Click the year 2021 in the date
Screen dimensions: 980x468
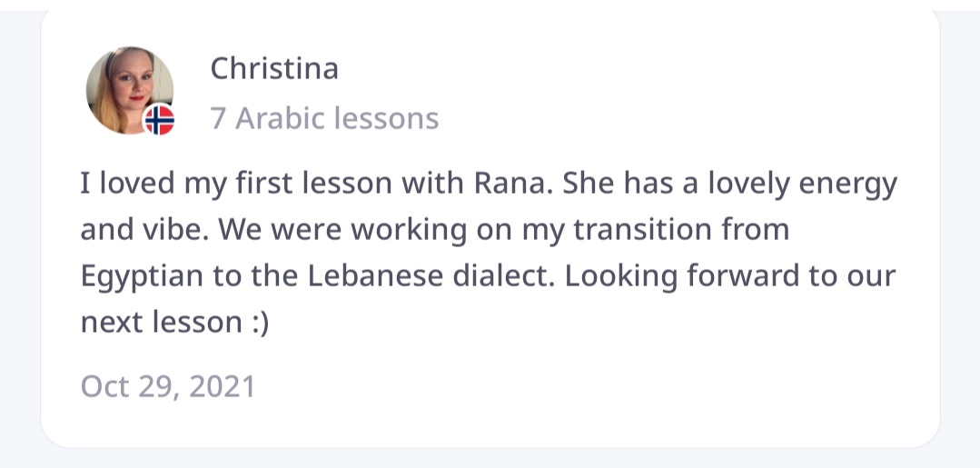tap(223, 387)
